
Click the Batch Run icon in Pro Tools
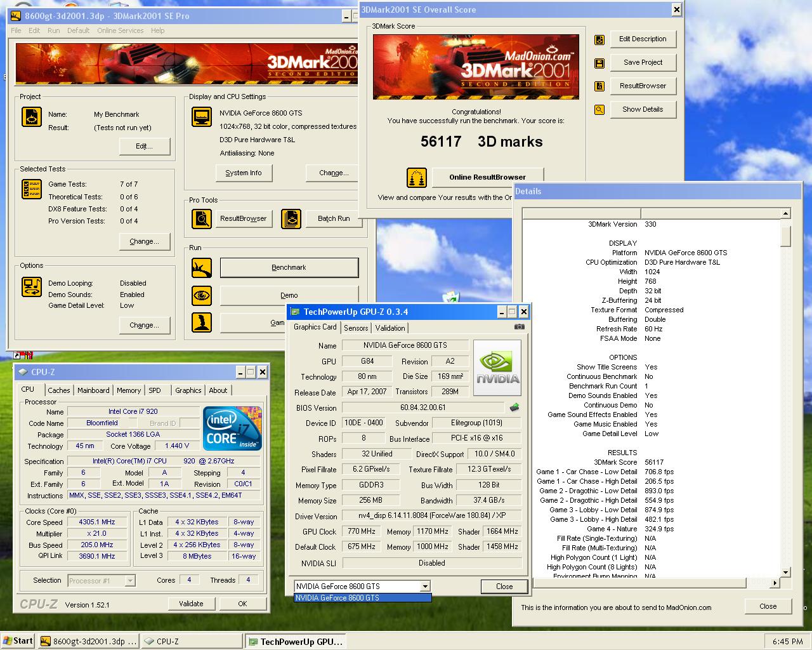tap(291, 219)
